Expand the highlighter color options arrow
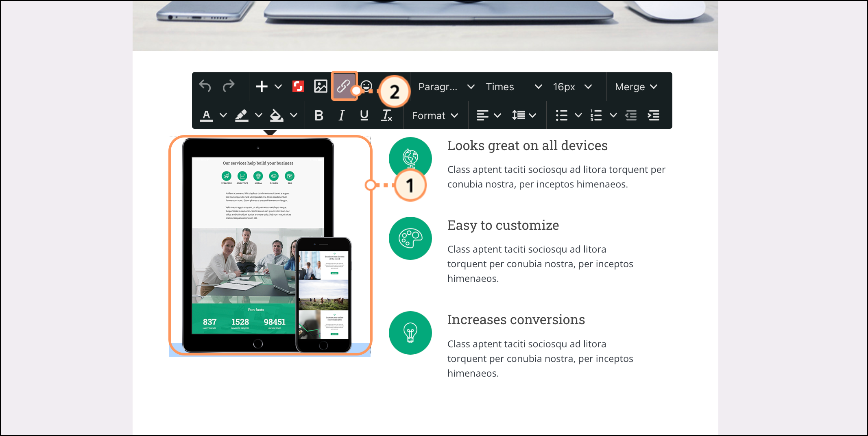This screenshot has width=868, height=436. point(259,115)
